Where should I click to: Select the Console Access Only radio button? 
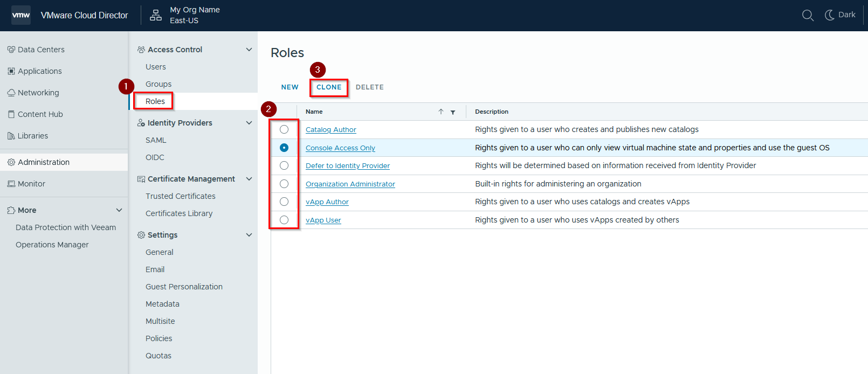[284, 148]
